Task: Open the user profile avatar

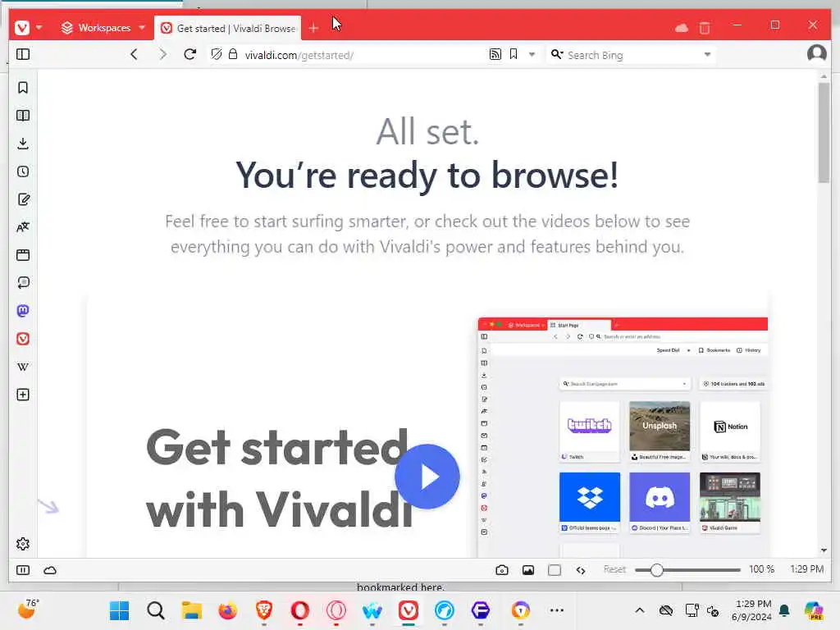Action: [816, 53]
